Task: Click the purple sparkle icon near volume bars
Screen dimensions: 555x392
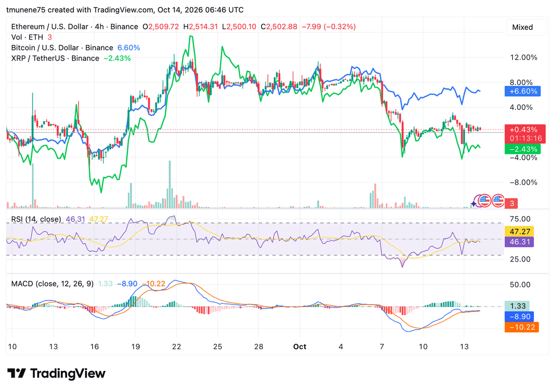Action: click(474, 204)
